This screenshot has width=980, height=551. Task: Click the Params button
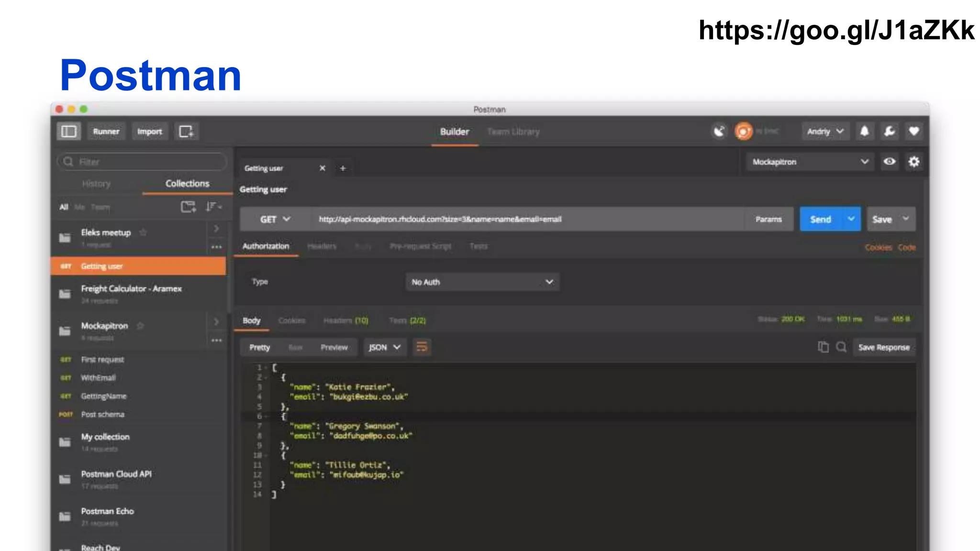click(768, 219)
